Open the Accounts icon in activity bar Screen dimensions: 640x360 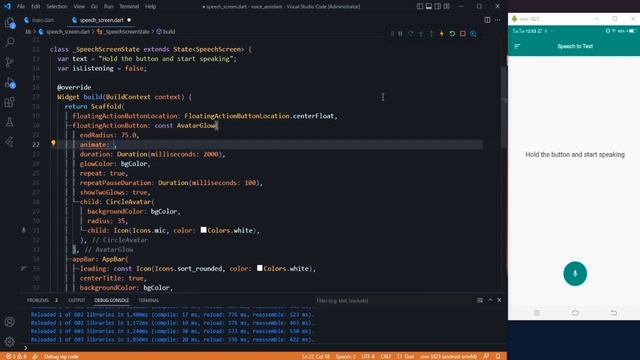tap(9, 322)
